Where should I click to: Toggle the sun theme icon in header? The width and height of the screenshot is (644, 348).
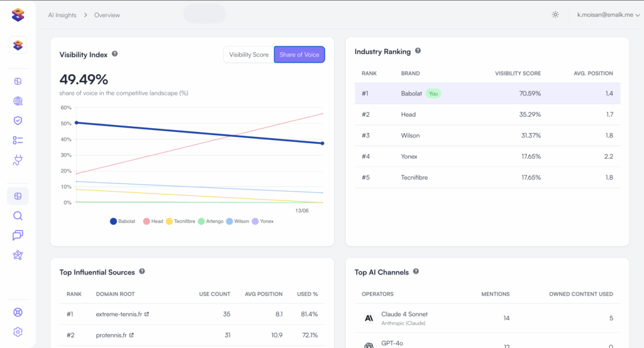tap(555, 15)
